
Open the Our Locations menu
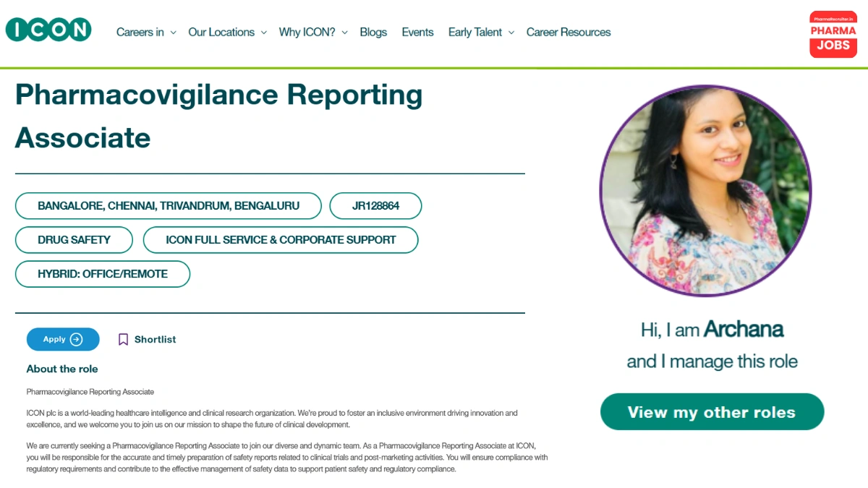(x=221, y=32)
